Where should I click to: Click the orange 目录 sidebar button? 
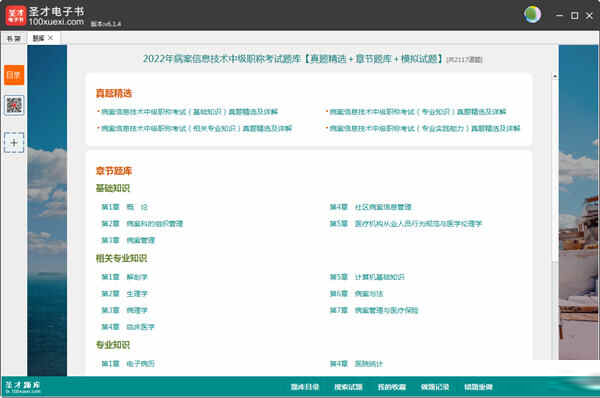tap(14, 75)
